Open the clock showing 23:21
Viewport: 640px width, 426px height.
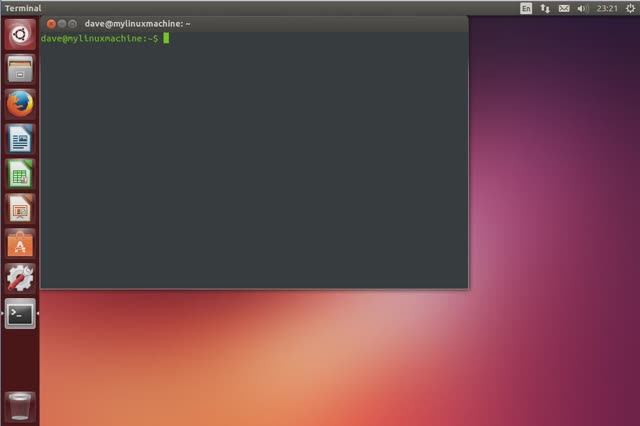pyautogui.click(x=607, y=8)
